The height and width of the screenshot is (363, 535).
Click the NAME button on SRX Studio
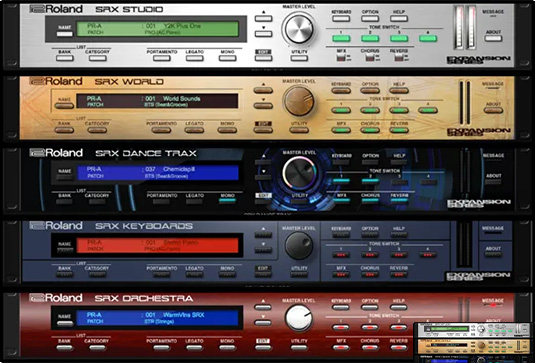click(64, 34)
